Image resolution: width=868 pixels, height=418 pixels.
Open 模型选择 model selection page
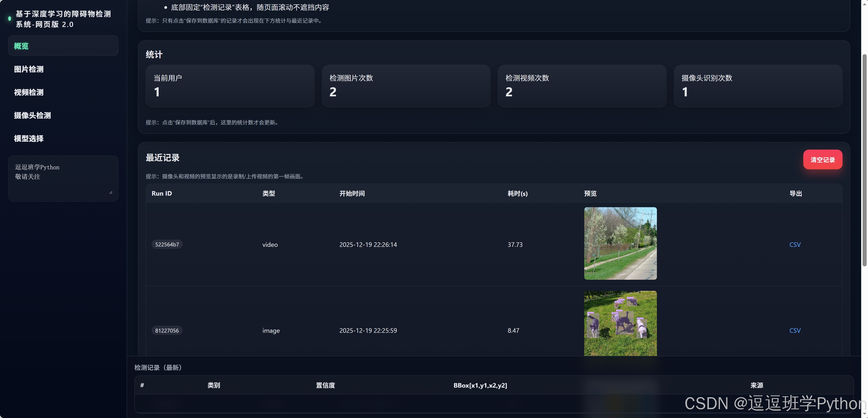tap(29, 138)
